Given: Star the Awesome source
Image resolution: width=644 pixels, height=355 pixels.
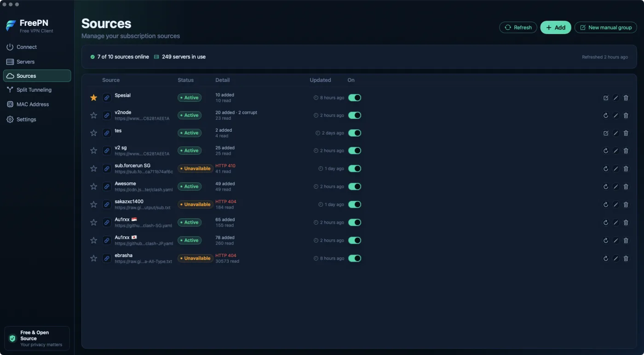Looking at the screenshot, I should [x=94, y=186].
